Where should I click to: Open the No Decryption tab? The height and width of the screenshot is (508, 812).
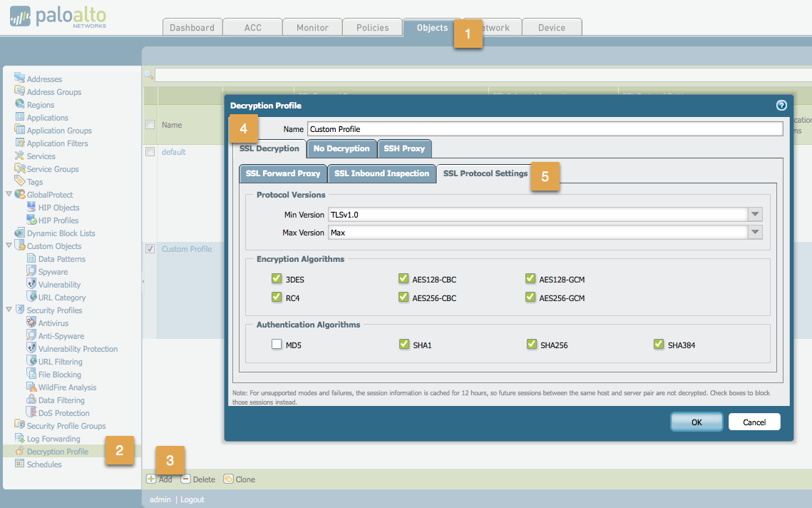pos(341,148)
